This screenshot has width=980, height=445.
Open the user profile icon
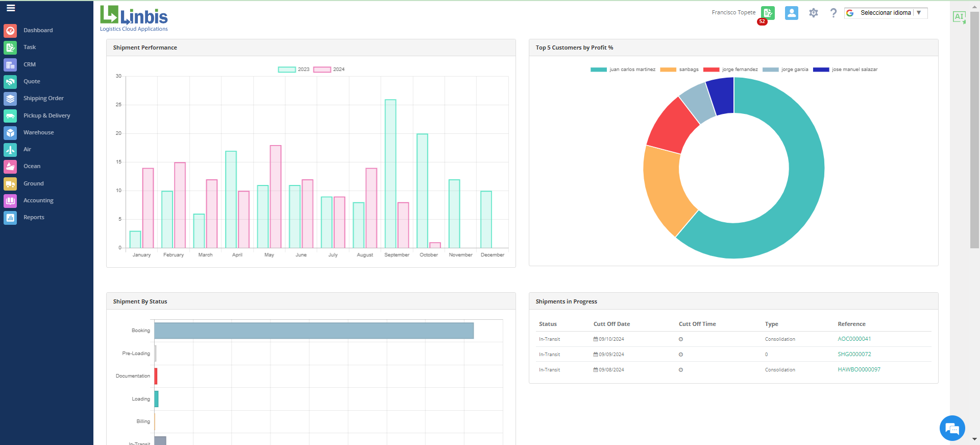click(792, 13)
